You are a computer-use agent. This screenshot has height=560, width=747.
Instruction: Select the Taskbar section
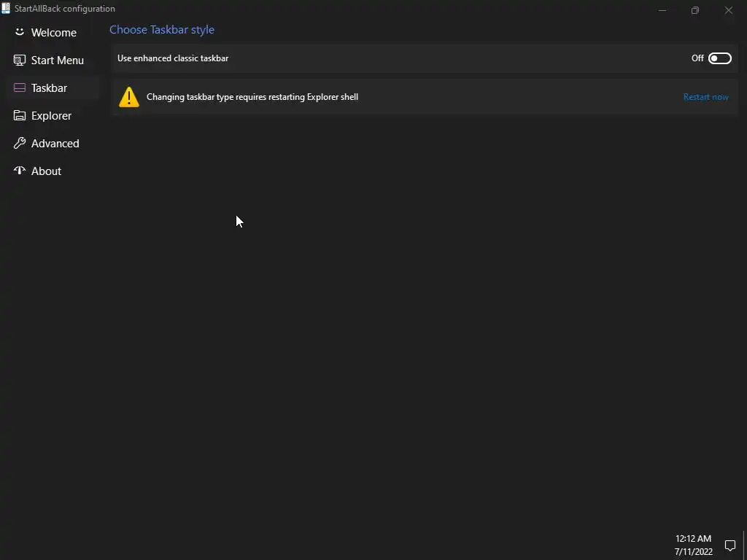pos(53,87)
